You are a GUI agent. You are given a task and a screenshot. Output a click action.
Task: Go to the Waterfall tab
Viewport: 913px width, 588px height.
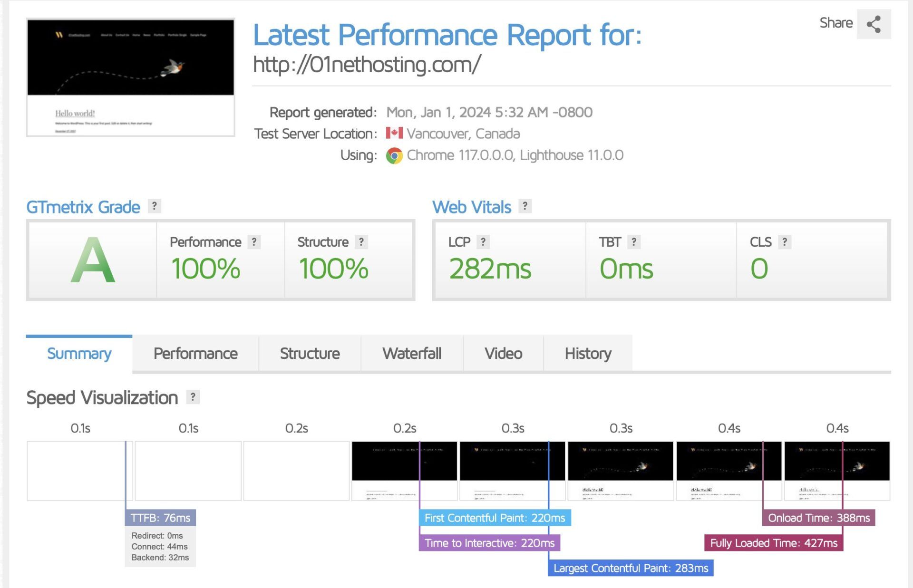click(x=412, y=353)
